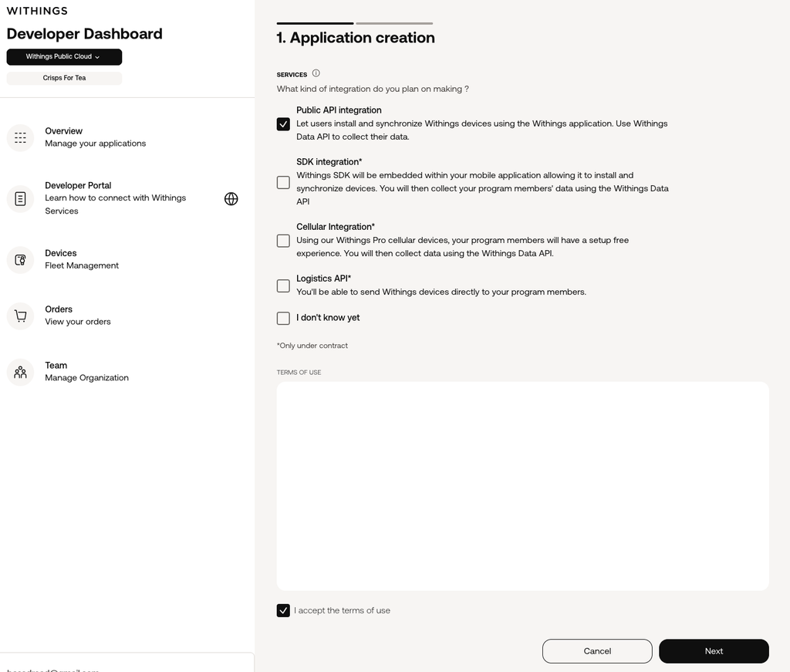Click the WITHINGS logo
The image size is (790, 672).
click(x=37, y=11)
